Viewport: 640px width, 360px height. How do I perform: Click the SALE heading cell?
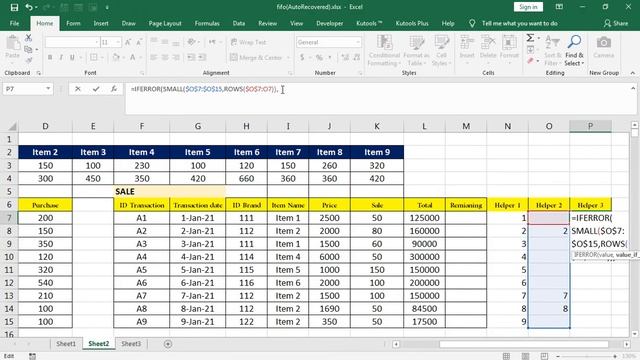[x=141, y=191]
